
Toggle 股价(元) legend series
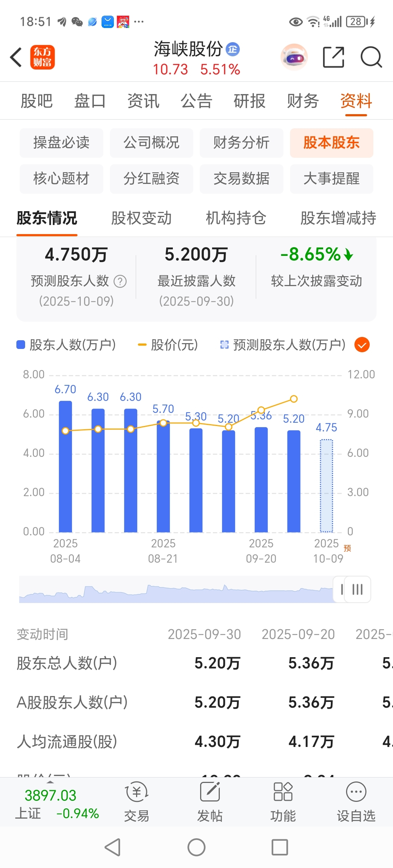pyautogui.click(x=168, y=345)
